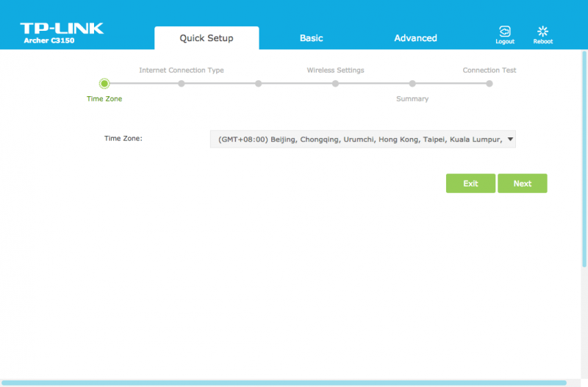The image size is (588, 387).
Task: Click the Exit button
Action: [470, 184]
